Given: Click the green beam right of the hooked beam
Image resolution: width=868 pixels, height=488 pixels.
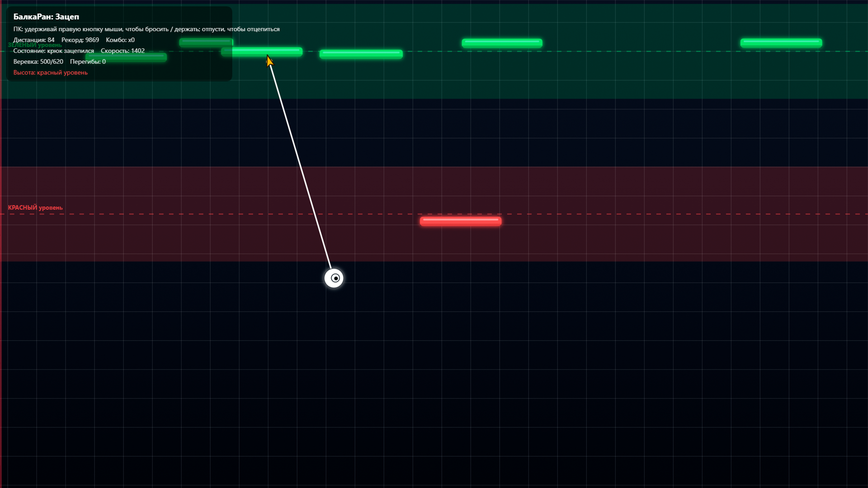Looking at the screenshot, I should click(361, 54).
